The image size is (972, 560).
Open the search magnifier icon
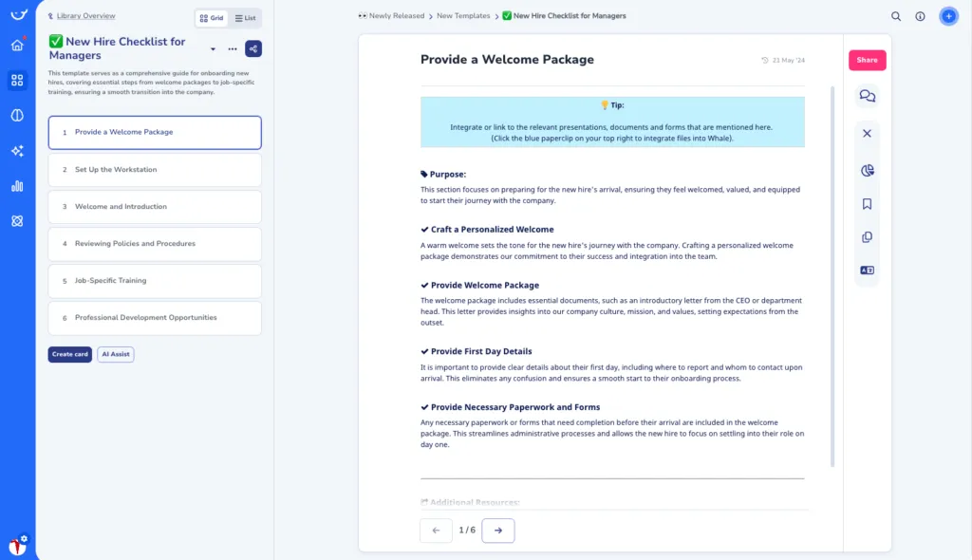tap(896, 16)
